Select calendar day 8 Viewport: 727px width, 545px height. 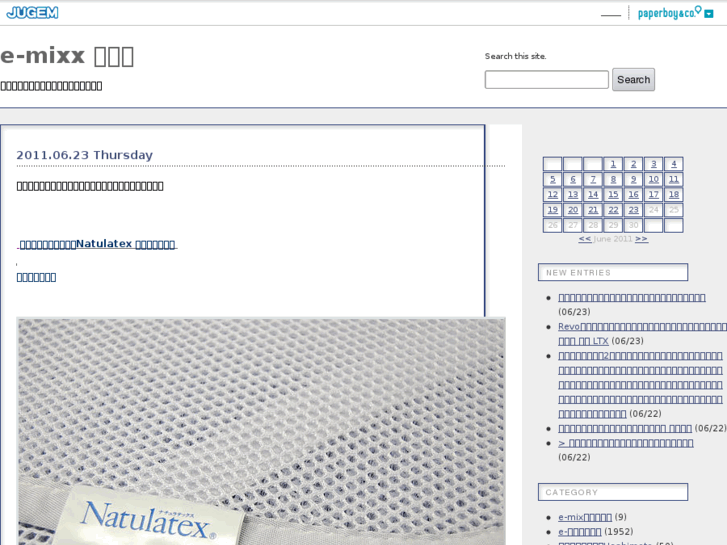[613, 179]
